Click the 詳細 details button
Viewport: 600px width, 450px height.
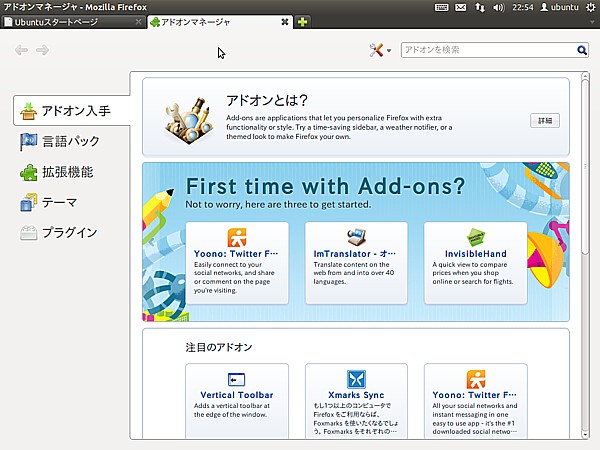pyautogui.click(x=545, y=121)
